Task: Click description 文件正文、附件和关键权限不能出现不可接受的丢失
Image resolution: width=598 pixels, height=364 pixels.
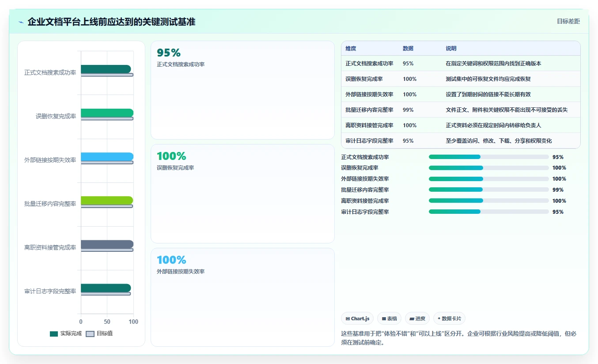Action: (507, 110)
